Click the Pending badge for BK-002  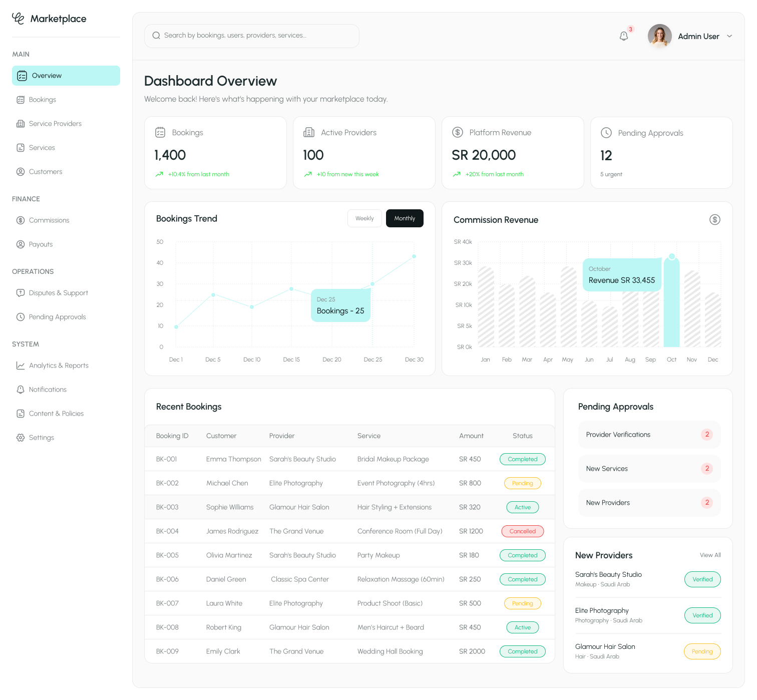click(x=522, y=483)
